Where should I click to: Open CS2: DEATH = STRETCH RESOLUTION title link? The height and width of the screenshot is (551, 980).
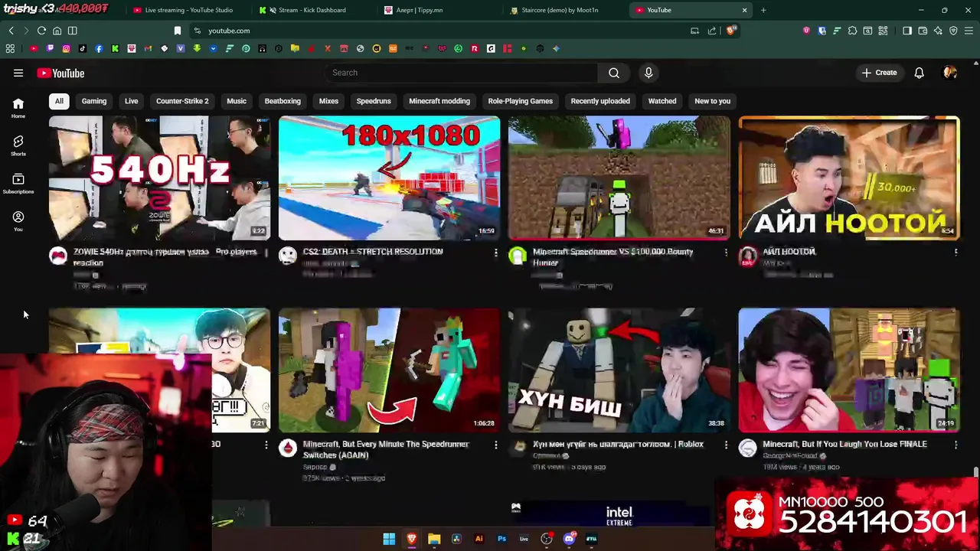coord(373,252)
